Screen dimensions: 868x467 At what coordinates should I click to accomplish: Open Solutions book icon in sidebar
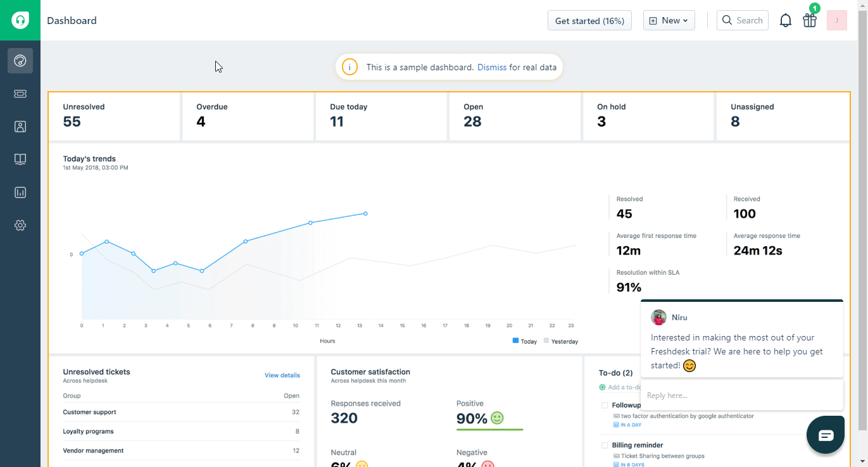[x=20, y=159]
